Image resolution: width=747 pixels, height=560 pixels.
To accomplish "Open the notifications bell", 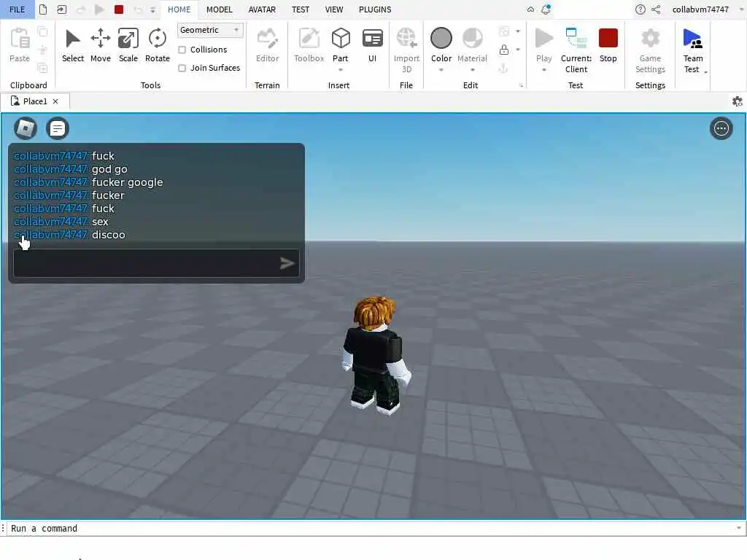I will (x=546, y=9).
